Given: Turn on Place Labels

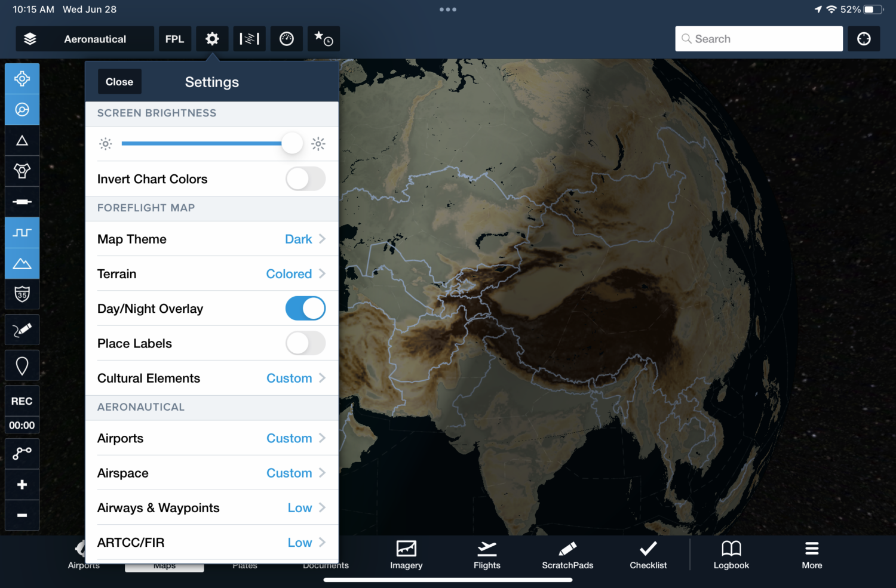Looking at the screenshot, I should click(x=305, y=343).
